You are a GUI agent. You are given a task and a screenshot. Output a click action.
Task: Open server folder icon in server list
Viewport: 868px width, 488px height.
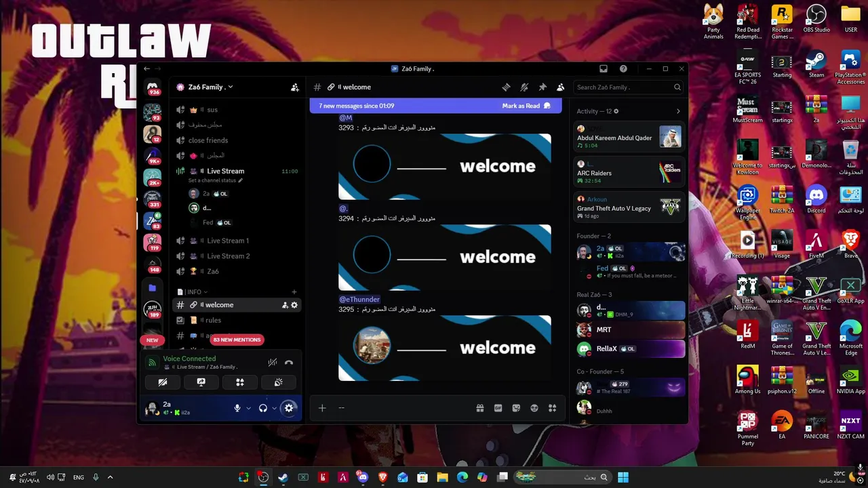153,288
